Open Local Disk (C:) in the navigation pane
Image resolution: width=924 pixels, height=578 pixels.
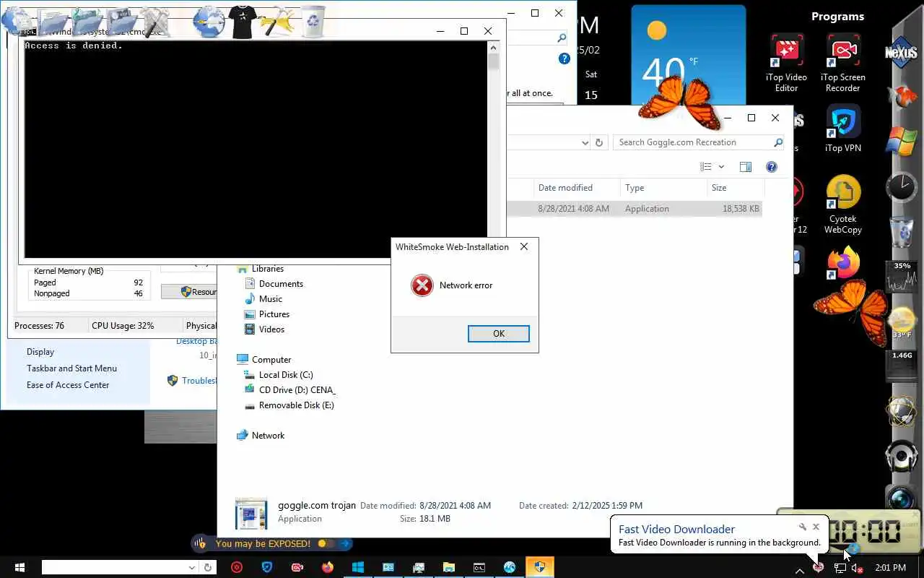[286, 375]
